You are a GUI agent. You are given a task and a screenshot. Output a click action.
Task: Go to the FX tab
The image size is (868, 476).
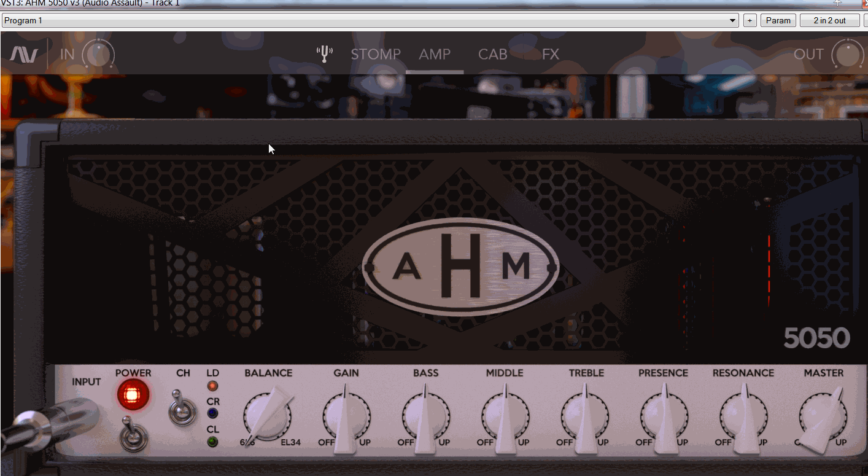(551, 54)
